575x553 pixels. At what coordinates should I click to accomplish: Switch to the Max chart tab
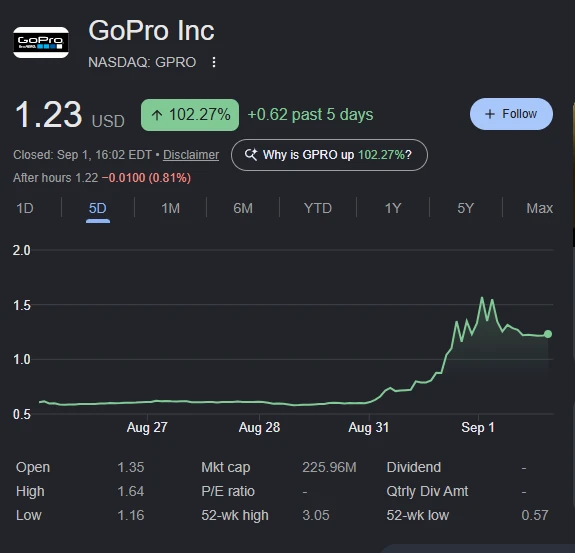[x=539, y=208]
